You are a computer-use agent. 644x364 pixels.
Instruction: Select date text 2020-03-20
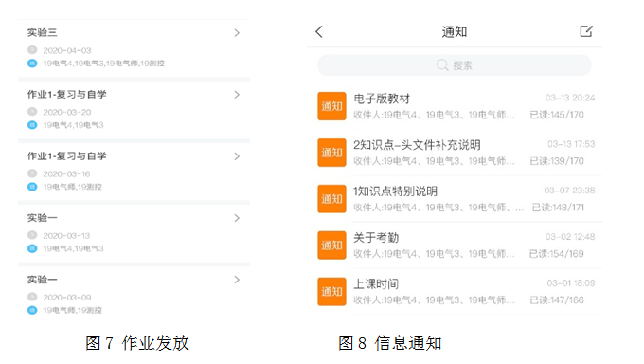pos(67,112)
